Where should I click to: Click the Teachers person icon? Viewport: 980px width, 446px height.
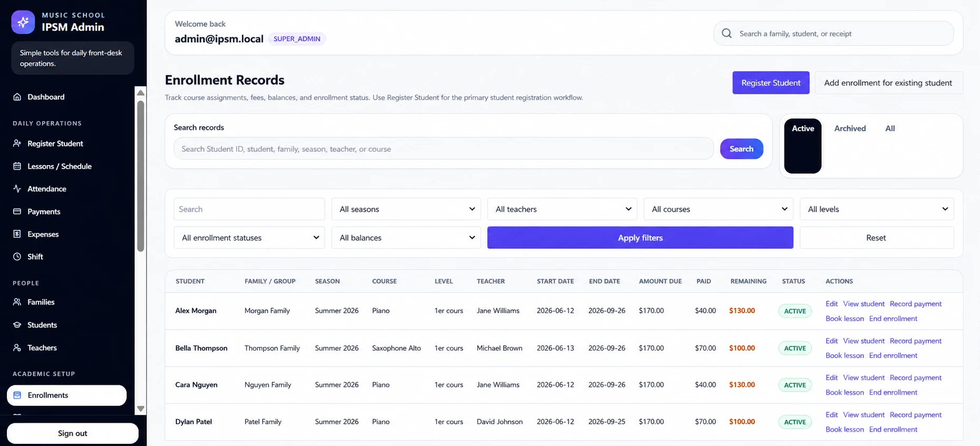17,348
